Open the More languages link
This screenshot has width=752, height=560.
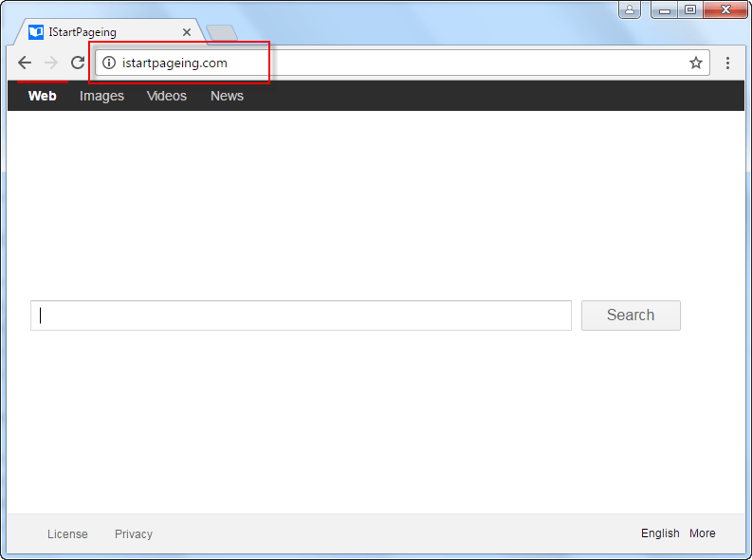[702, 533]
